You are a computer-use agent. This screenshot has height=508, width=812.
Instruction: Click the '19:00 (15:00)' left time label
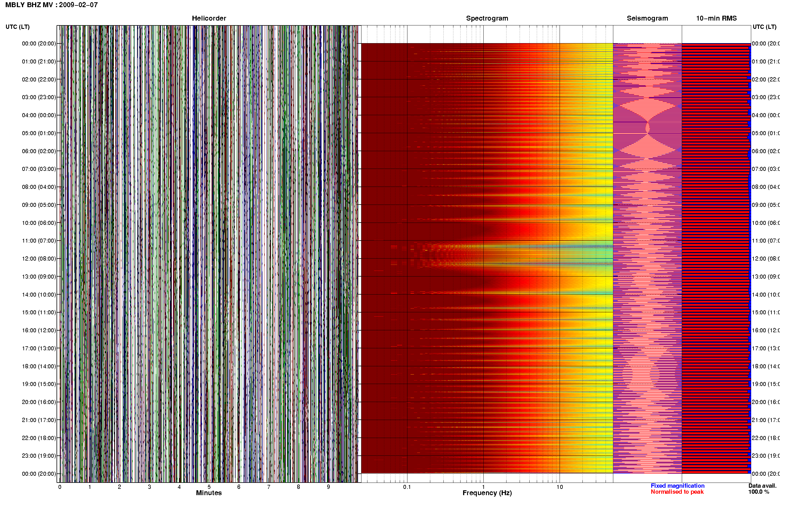tap(39, 384)
